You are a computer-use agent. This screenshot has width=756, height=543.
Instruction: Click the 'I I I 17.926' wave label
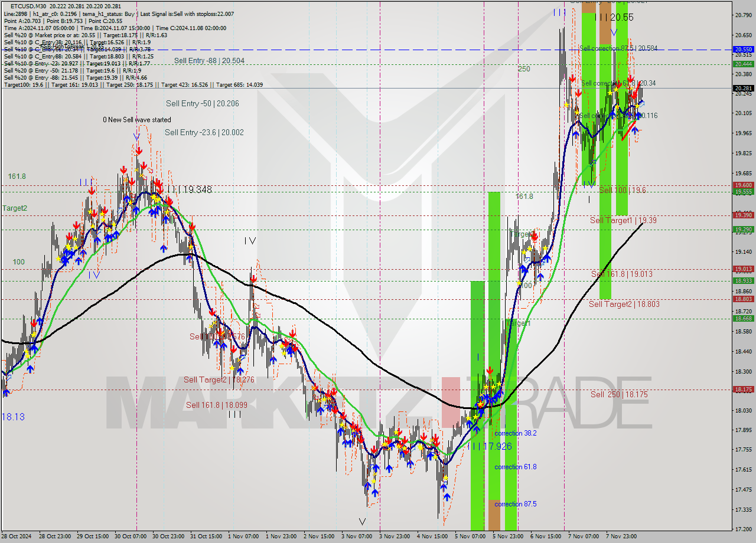tap(490, 446)
